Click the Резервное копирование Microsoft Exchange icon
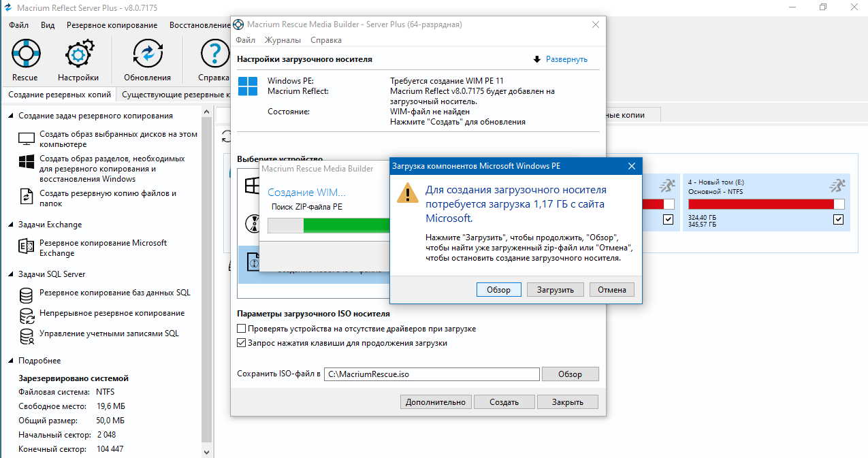868x458 pixels. [x=27, y=247]
